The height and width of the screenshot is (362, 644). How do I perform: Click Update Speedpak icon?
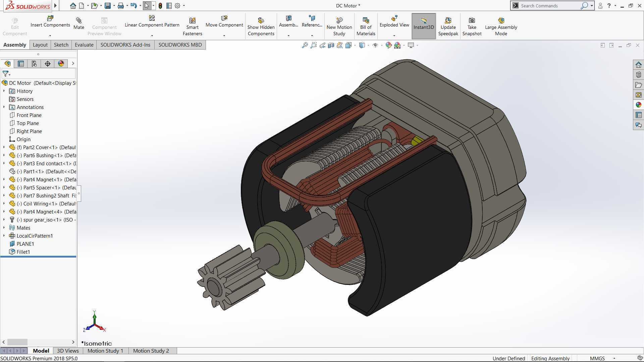pyautogui.click(x=448, y=20)
